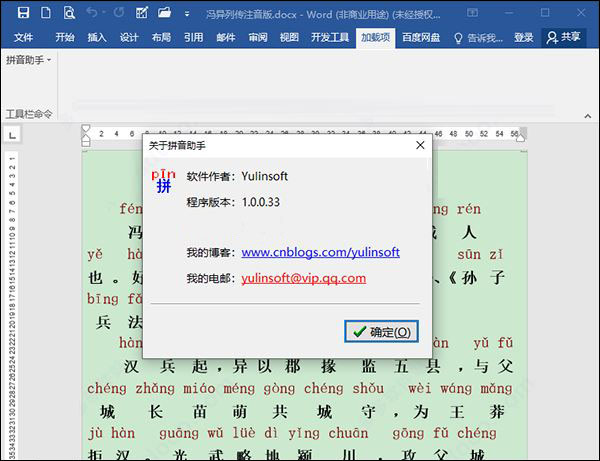Expand the 拼音助手 dropdown menu

coord(28,60)
